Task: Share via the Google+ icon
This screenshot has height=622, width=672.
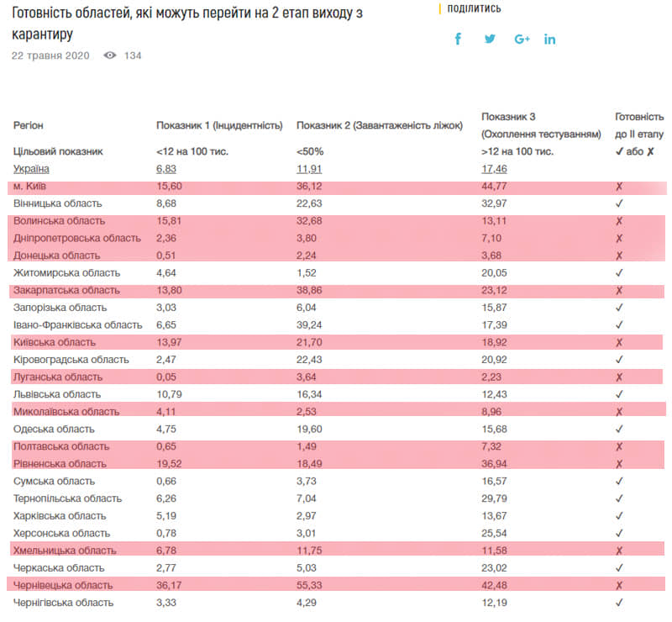Action: point(522,39)
